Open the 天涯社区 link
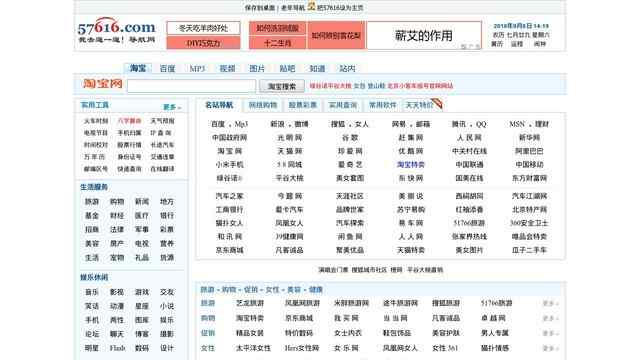Image resolution: width=640 pixels, height=360 pixels. coord(350,196)
